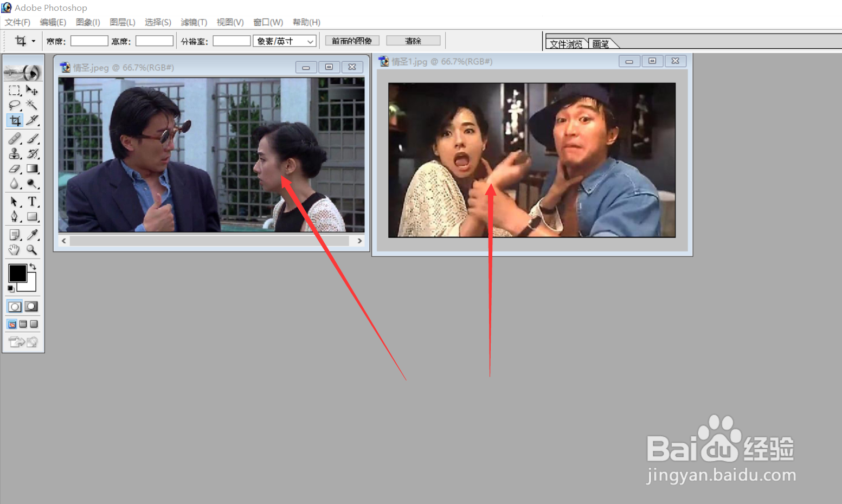This screenshot has height=504, width=842.
Task: Set Full Screen with menu bar mode
Action: [x=23, y=324]
